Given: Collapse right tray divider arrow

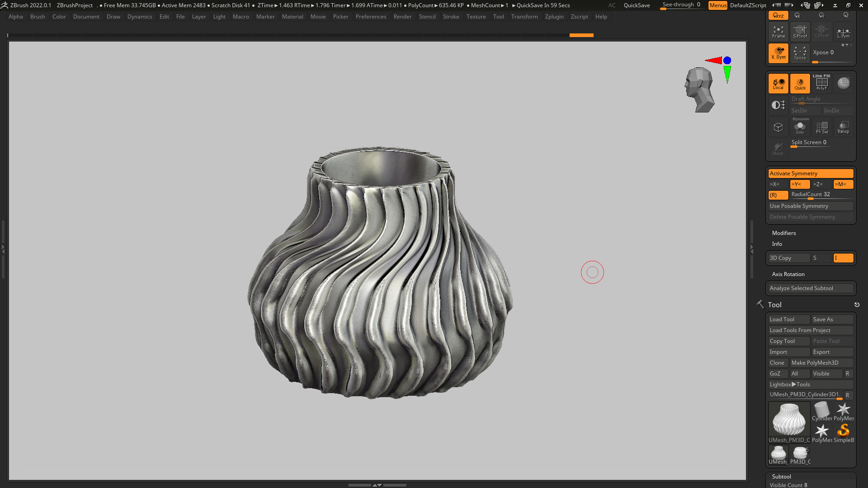Looking at the screenshot, I should coord(752,249).
